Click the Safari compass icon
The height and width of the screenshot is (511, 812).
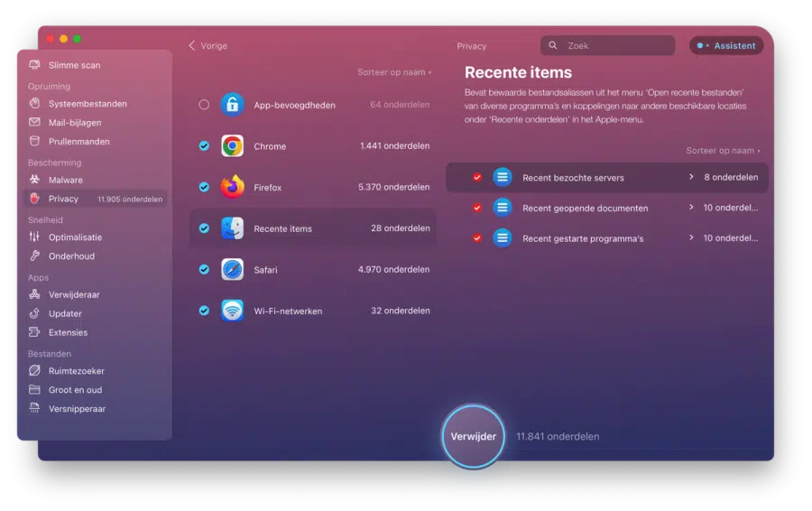233,269
